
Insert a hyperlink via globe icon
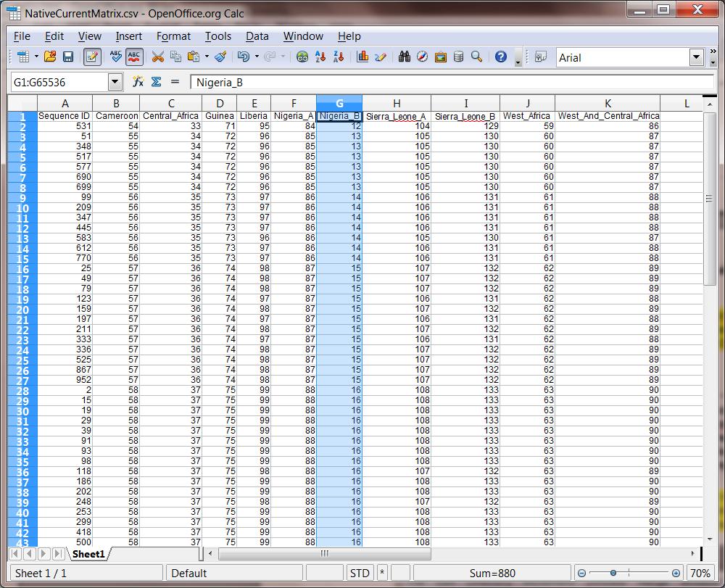pyautogui.click(x=302, y=57)
